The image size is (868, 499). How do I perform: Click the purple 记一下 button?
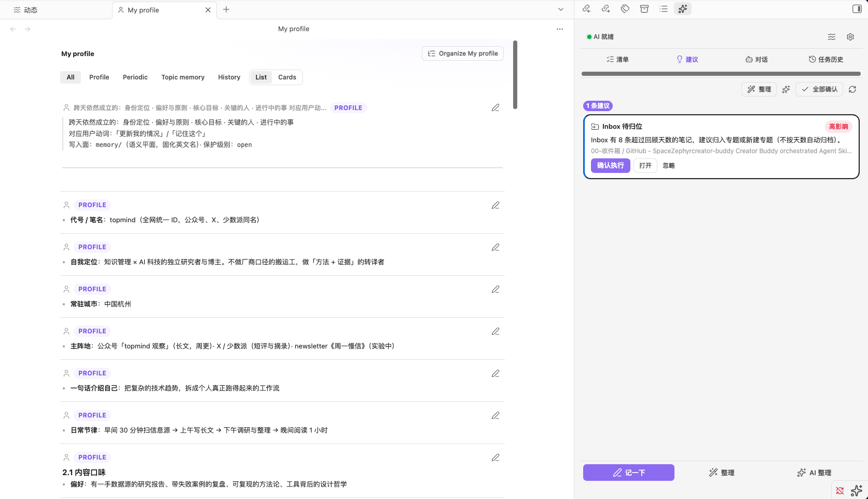pyautogui.click(x=629, y=473)
